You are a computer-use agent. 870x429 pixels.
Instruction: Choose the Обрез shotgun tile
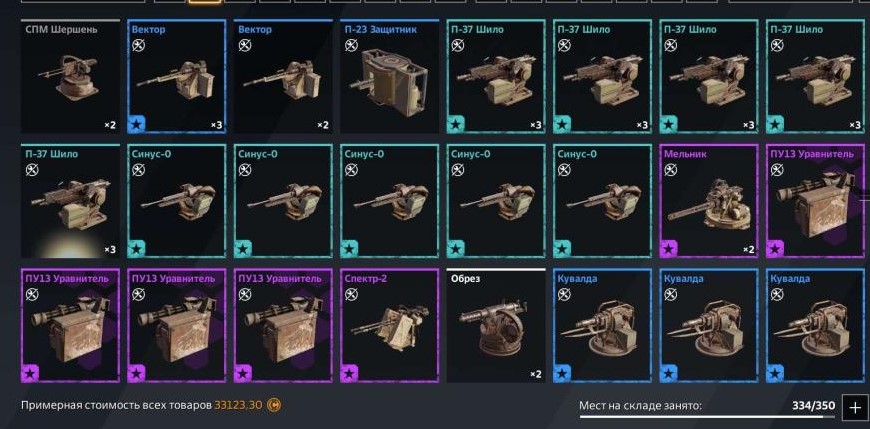pos(496,325)
